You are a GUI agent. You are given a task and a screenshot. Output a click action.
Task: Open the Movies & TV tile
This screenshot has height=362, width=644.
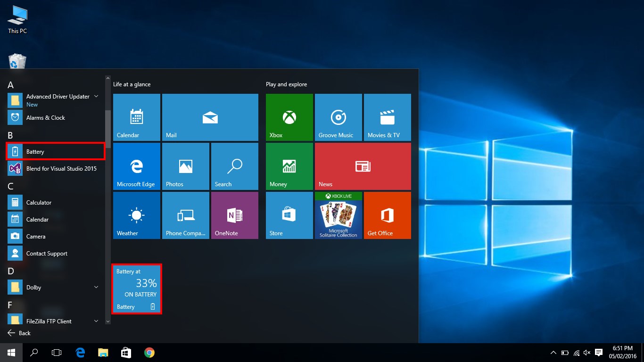pyautogui.click(x=388, y=117)
